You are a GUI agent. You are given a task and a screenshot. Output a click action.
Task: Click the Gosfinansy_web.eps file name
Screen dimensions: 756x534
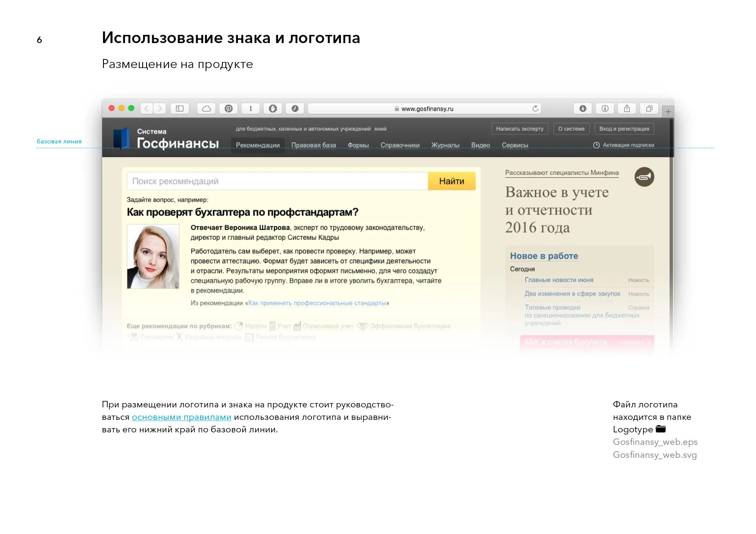pyautogui.click(x=655, y=442)
